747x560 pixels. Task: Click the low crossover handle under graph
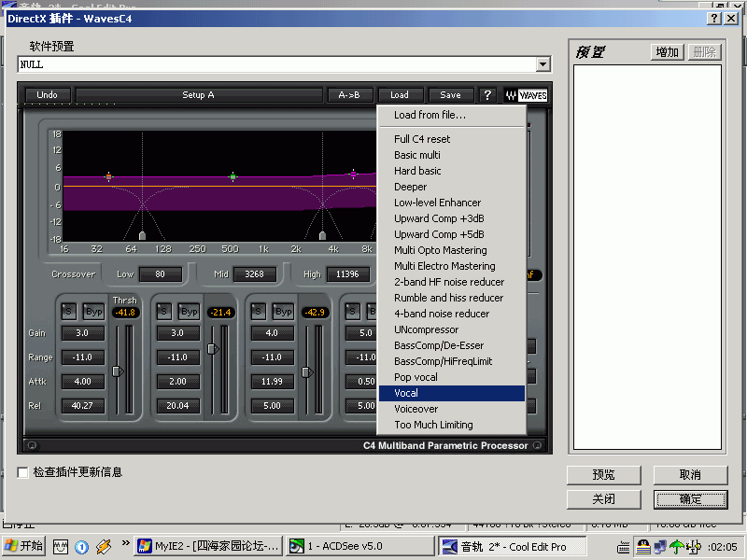pyautogui.click(x=142, y=236)
